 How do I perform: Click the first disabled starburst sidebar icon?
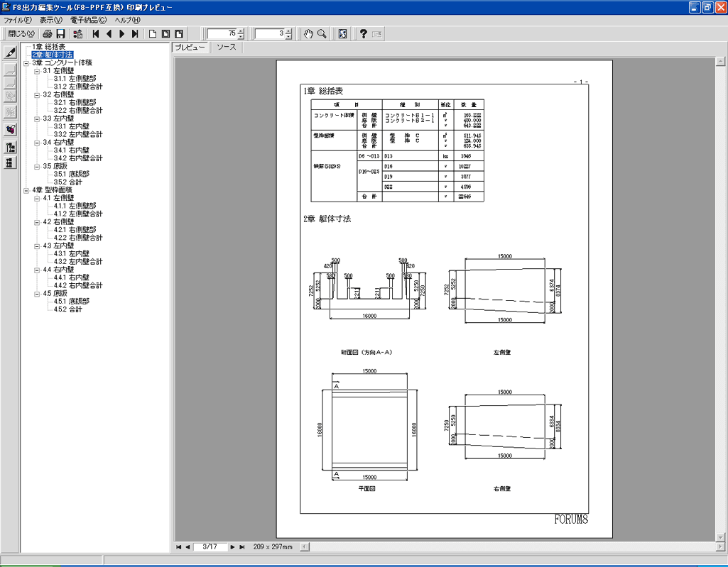(11, 97)
